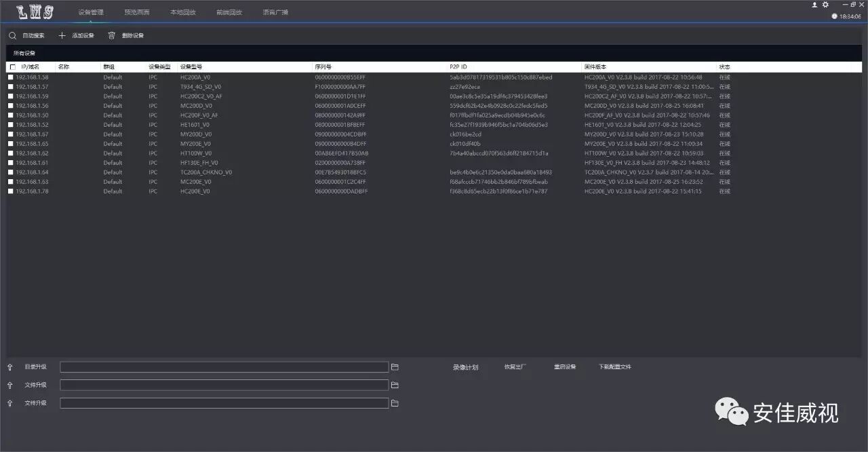Select the TC200A_CHKNO_V0 model cell
Image resolution: width=868 pixels, height=452 pixels.
click(206, 172)
